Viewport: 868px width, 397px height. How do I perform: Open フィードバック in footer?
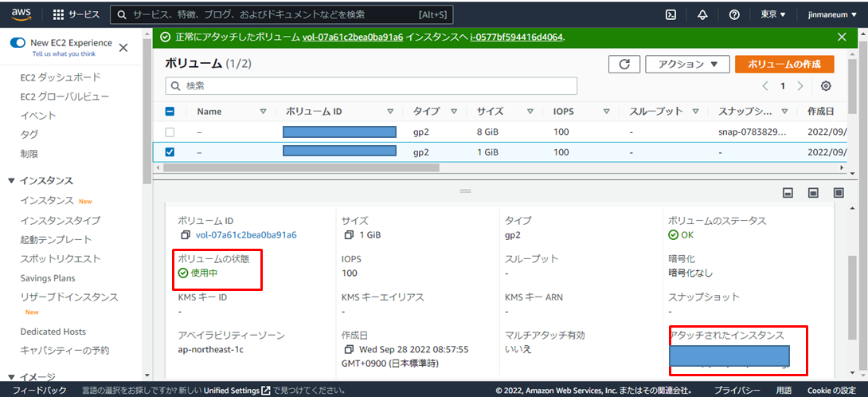click(39, 391)
